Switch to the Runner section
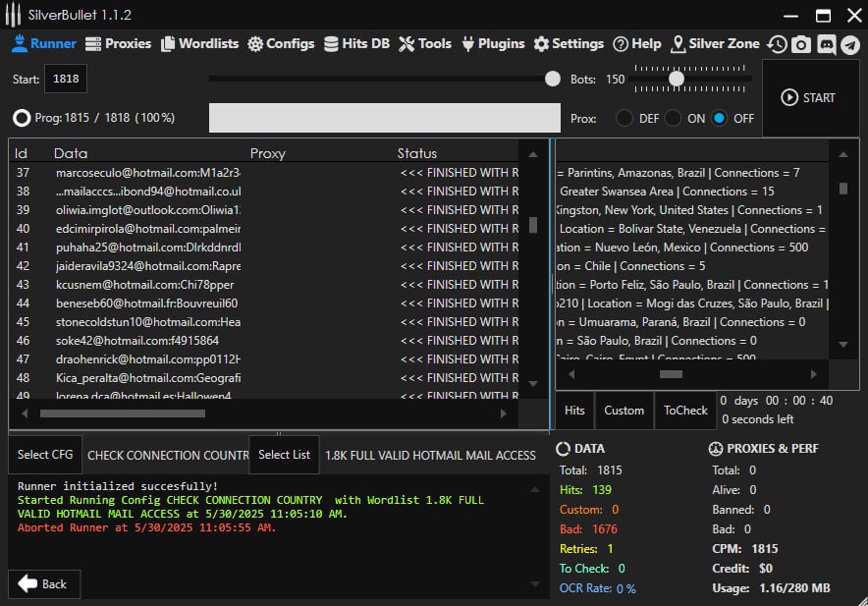 tap(44, 44)
